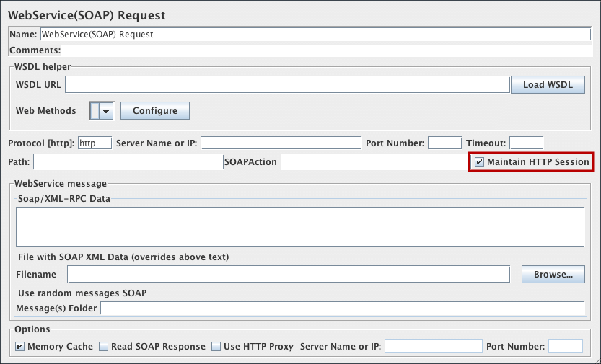Viewport: 601px width, 364px height.
Task: Tick the Use HTTP Proxy checkbox
Action: point(216,347)
